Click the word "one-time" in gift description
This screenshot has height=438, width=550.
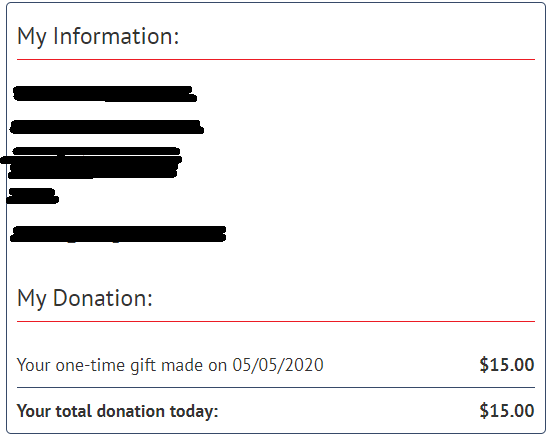[91, 365]
